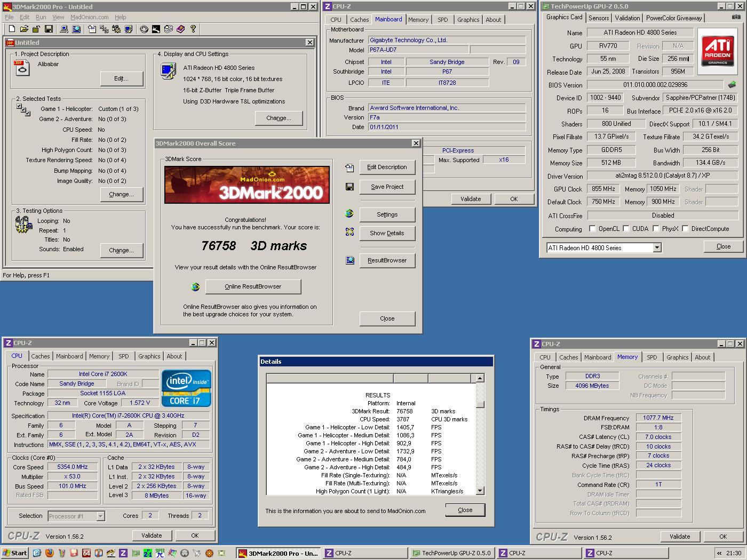
Task: Click the display settings monitor toolbar icon
Action: point(129,29)
